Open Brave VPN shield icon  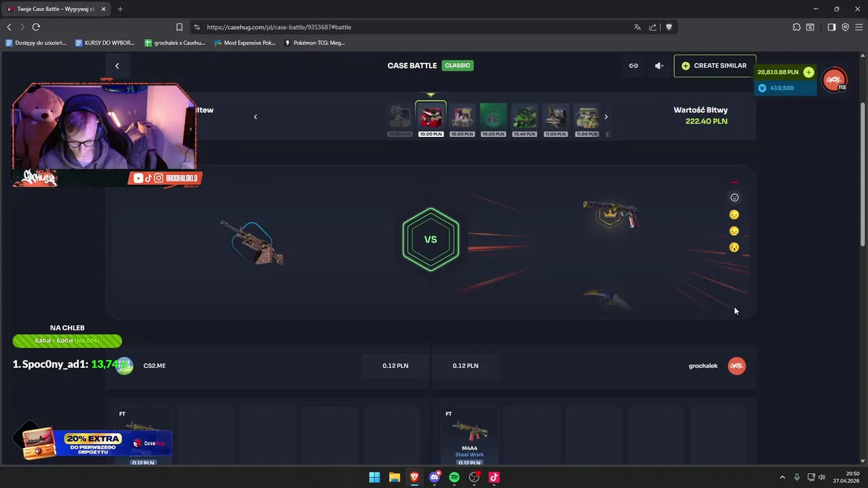pyautogui.click(x=845, y=27)
